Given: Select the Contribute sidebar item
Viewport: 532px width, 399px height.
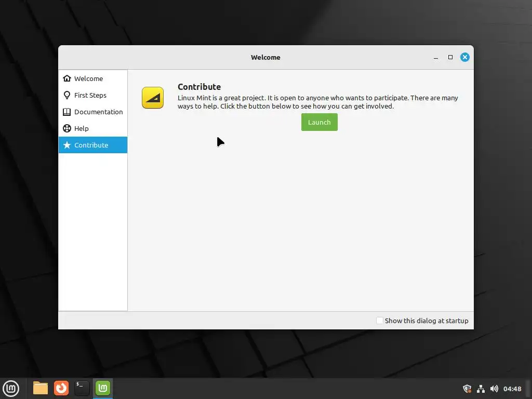Looking at the screenshot, I should [92, 145].
